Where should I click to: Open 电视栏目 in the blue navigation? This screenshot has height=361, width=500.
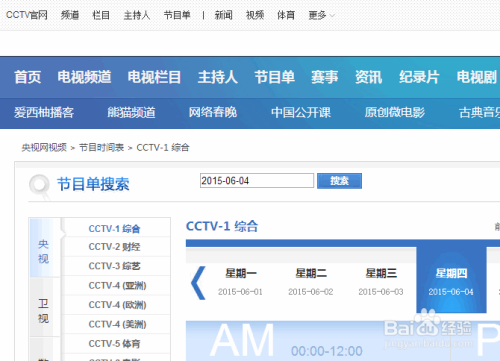(154, 77)
